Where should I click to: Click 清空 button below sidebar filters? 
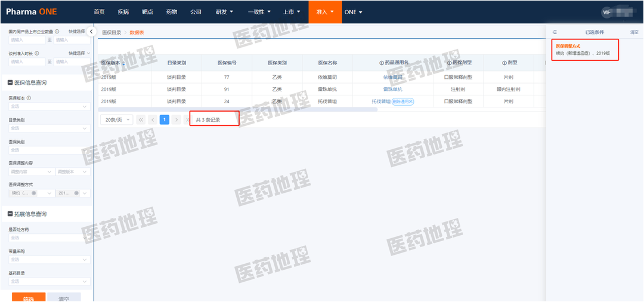click(x=64, y=297)
